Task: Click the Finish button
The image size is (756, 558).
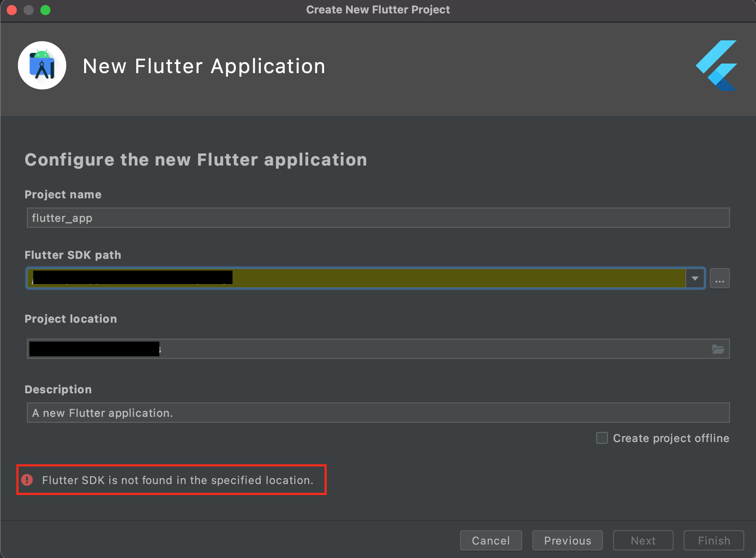Action: point(714,540)
